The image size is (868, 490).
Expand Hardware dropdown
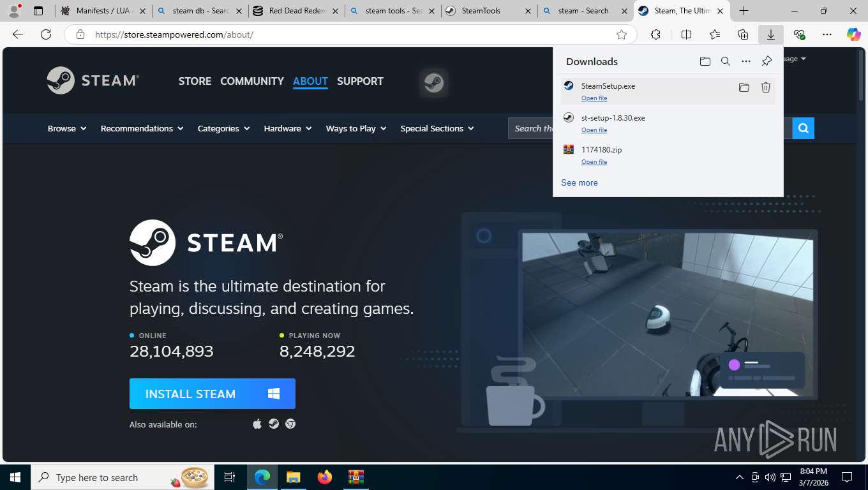(x=288, y=128)
